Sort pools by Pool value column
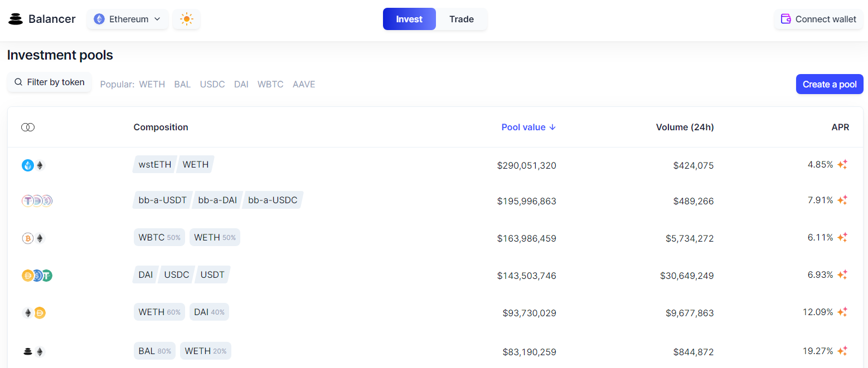The image size is (868, 368). [x=528, y=127]
